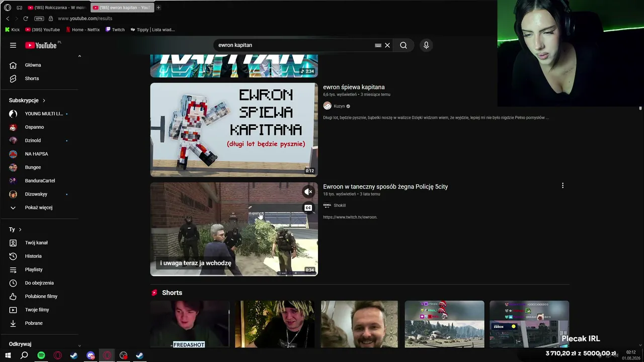Play the Ewroon Policję 5city thumbnail
The image size is (644, 362).
coord(234,229)
